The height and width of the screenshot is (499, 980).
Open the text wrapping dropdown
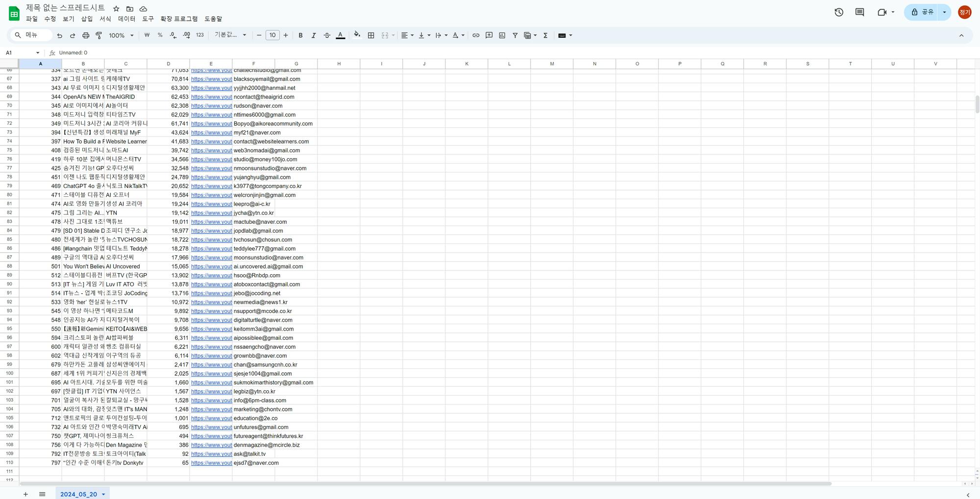441,35
